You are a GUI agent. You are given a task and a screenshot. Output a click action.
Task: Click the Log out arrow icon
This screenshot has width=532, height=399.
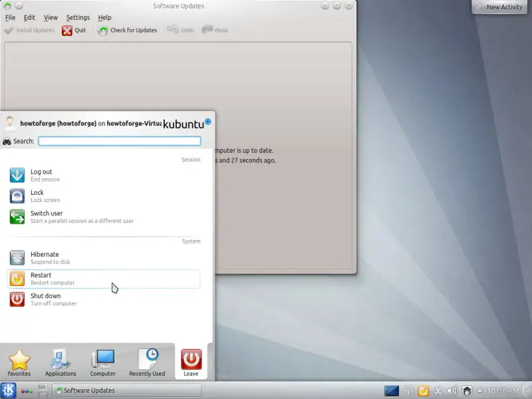pos(17,175)
